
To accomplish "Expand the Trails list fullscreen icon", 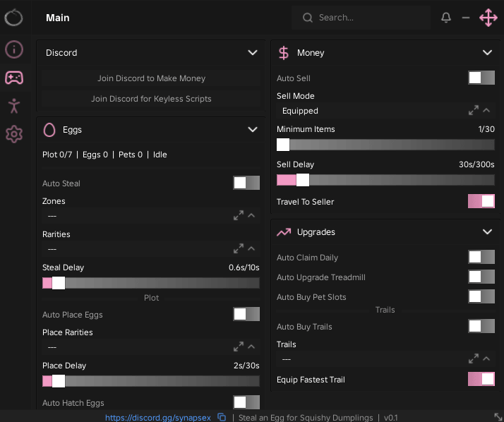I will pyautogui.click(x=473, y=358).
